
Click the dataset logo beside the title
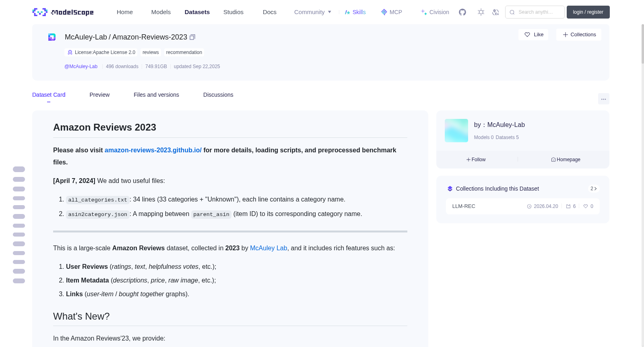click(x=52, y=37)
